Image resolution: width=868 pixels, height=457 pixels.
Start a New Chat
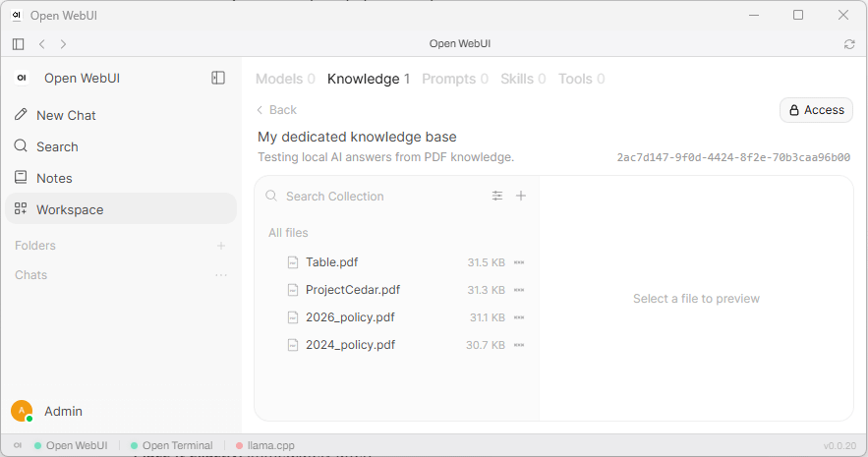[121, 115]
